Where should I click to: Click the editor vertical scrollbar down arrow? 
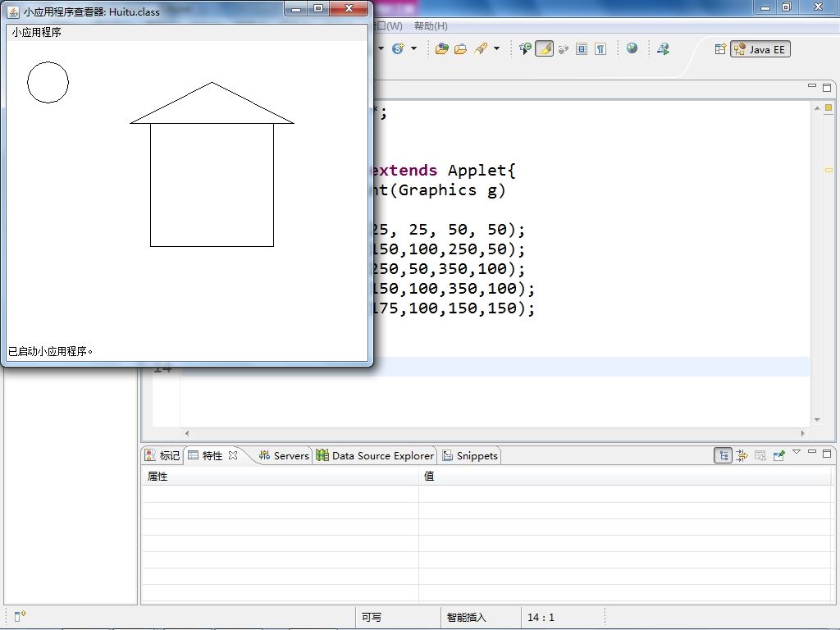coord(817,419)
